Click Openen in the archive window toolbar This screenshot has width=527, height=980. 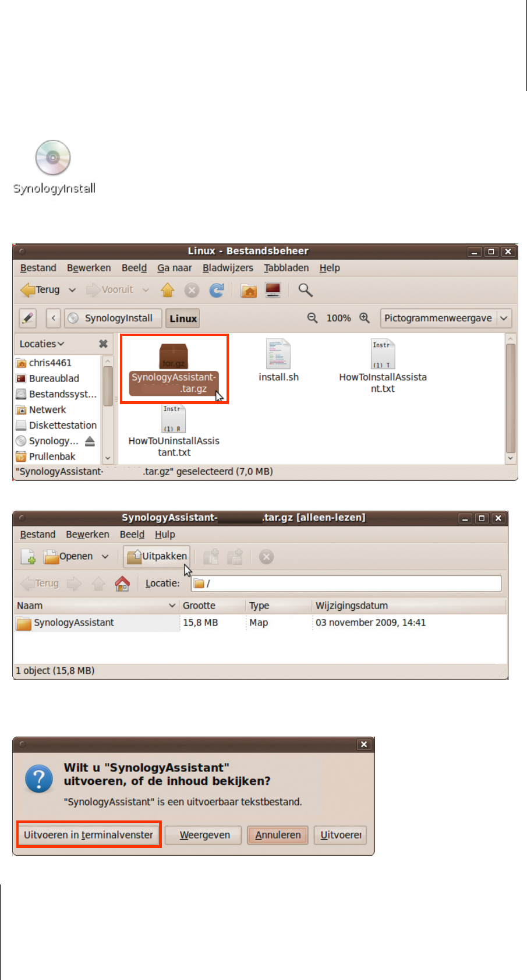pyautogui.click(x=69, y=557)
